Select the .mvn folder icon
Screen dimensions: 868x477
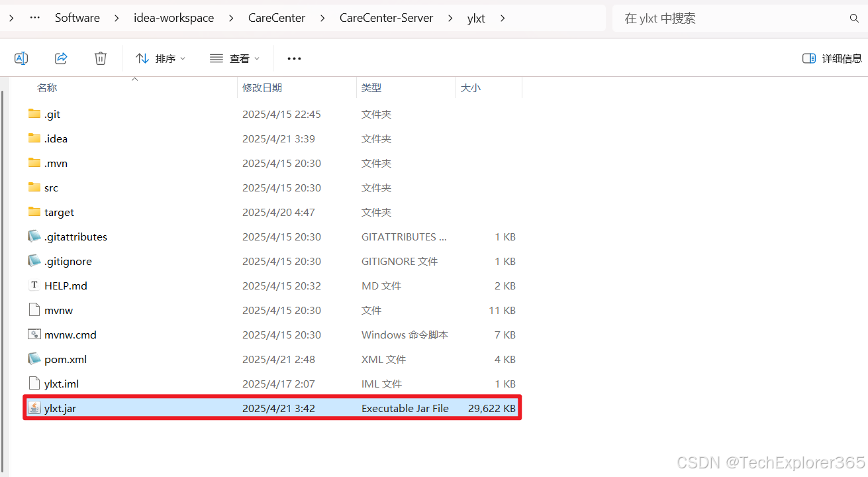pyautogui.click(x=34, y=163)
